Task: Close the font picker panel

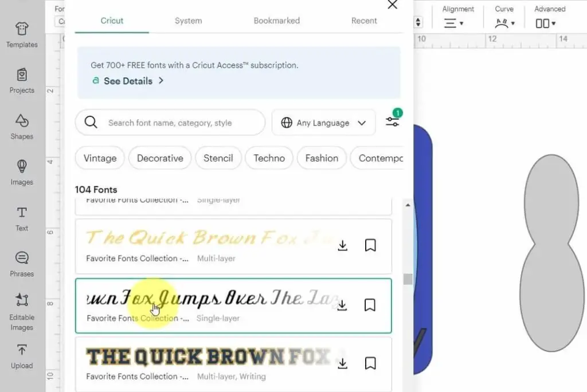Action: click(x=392, y=5)
